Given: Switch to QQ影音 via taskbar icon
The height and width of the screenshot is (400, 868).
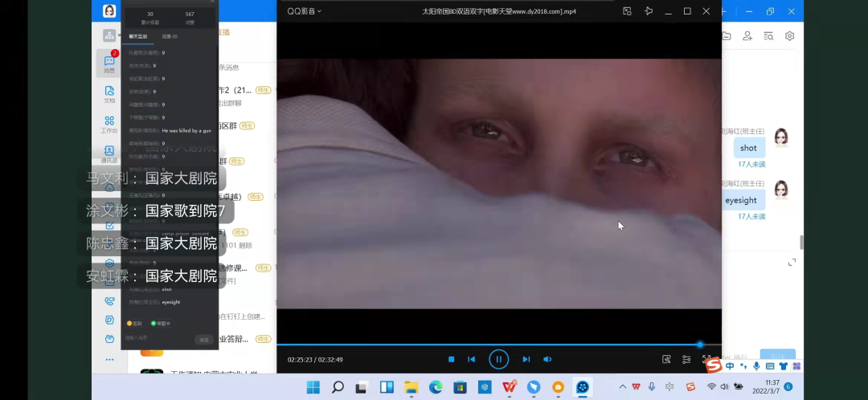Looking at the screenshot, I should [x=583, y=387].
